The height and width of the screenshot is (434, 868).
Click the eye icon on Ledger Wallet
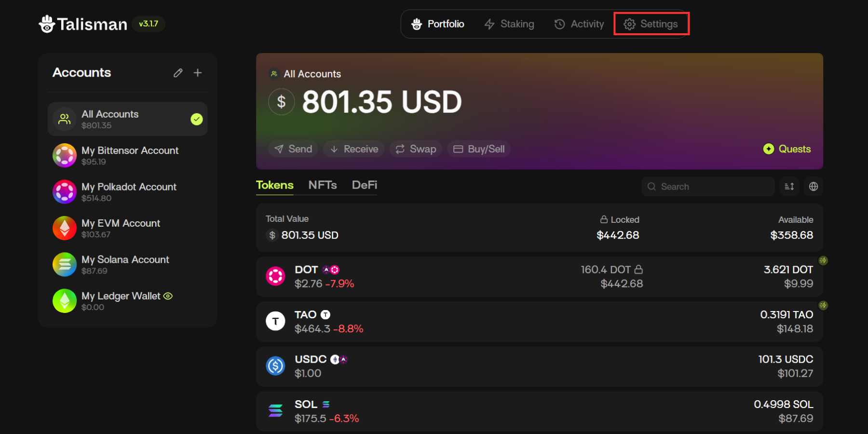click(x=168, y=296)
